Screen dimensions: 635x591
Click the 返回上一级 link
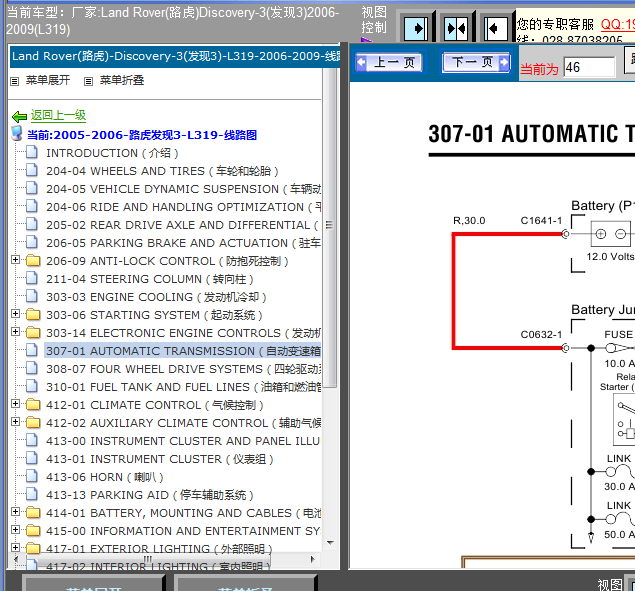coord(58,115)
